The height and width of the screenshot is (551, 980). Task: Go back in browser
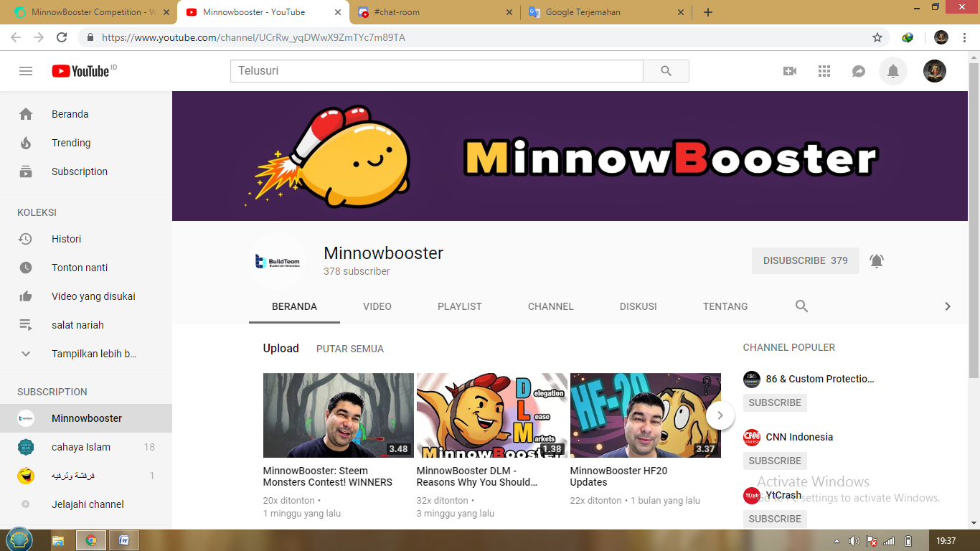tap(16, 37)
